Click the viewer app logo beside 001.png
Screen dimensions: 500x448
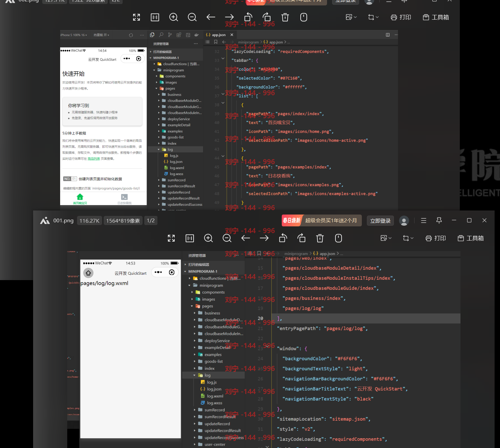pyautogui.click(x=45, y=221)
